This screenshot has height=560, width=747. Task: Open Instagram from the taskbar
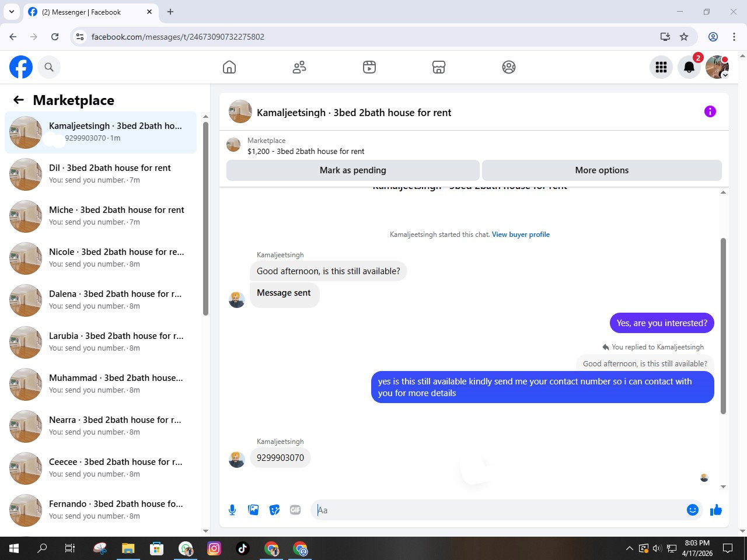[214, 548]
